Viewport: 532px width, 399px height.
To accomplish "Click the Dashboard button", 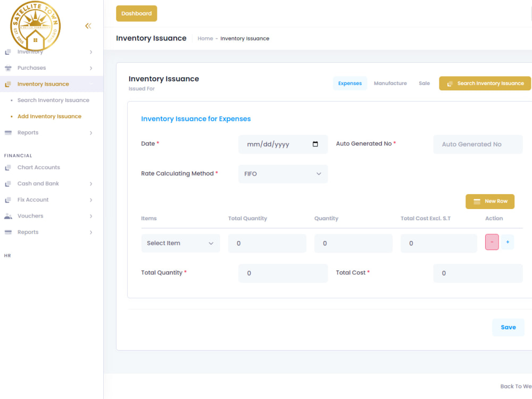I will click(x=136, y=14).
